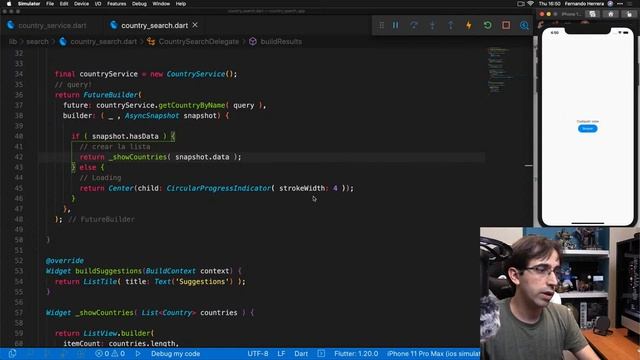Click the debug Step Over icon

pos(414,25)
